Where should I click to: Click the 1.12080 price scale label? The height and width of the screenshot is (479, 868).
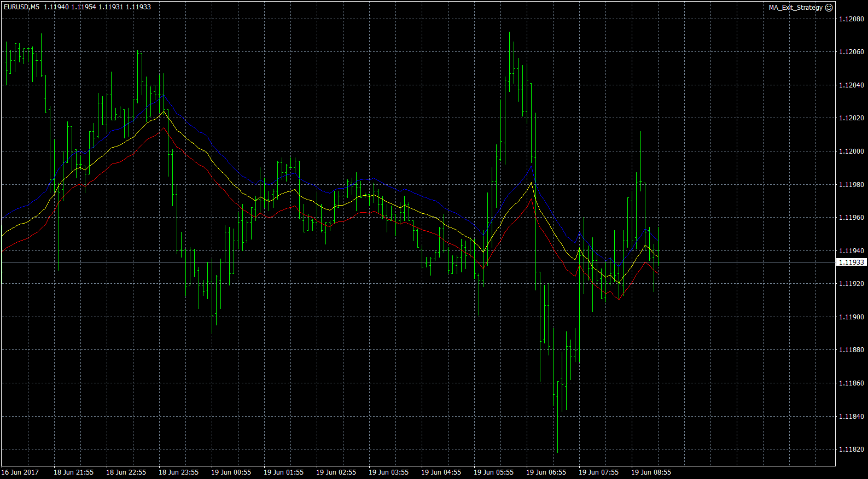pos(852,19)
